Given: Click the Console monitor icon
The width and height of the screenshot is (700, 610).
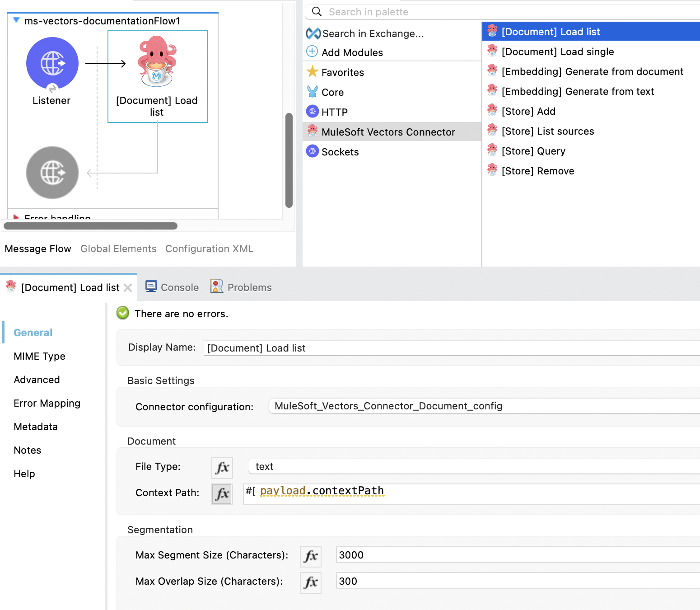Looking at the screenshot, I should 151,286.
